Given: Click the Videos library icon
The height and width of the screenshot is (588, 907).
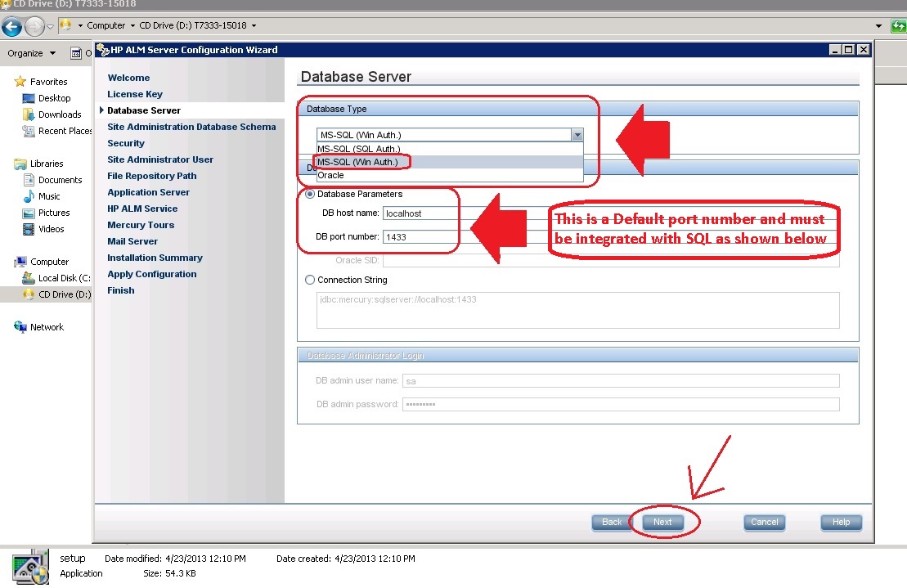Looking at the screenshot, I should 29,229.
